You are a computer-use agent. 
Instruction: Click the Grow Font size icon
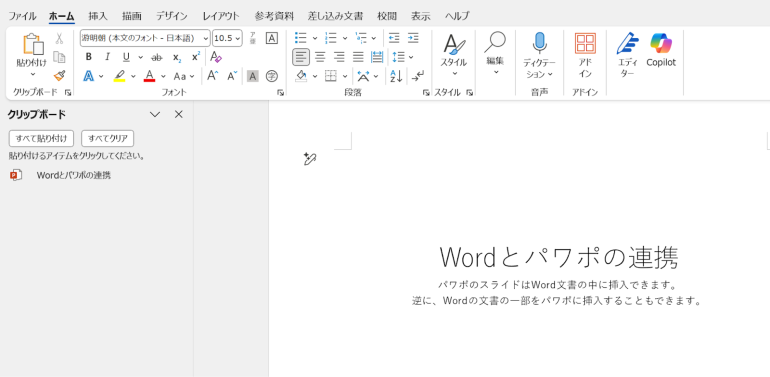[212, 76]
